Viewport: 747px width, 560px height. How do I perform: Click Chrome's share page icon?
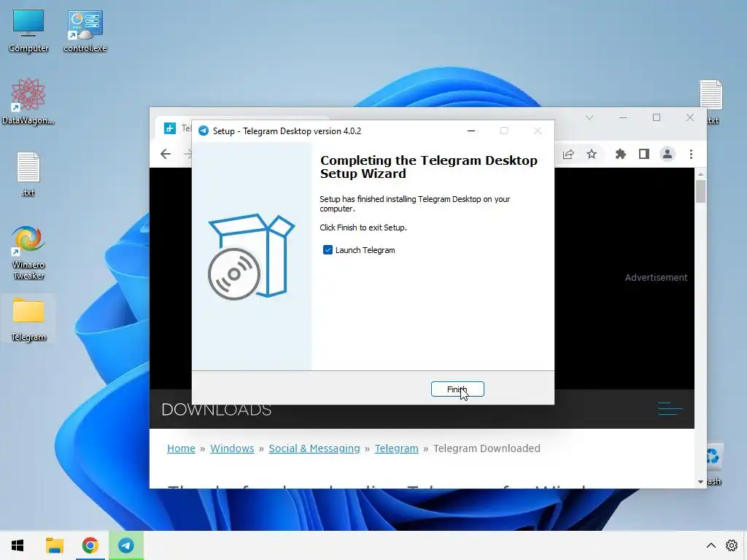coord(568,154)
